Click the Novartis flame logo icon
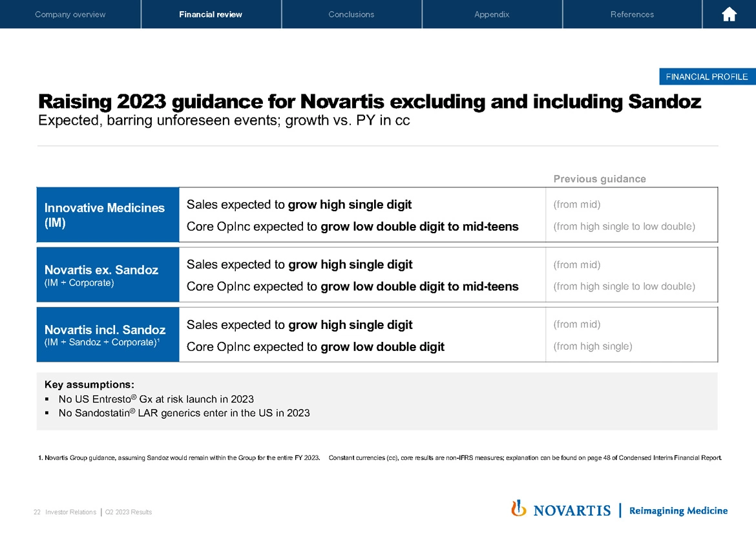The width and height of the screenshot is (756, 535). tap(518, 509)
